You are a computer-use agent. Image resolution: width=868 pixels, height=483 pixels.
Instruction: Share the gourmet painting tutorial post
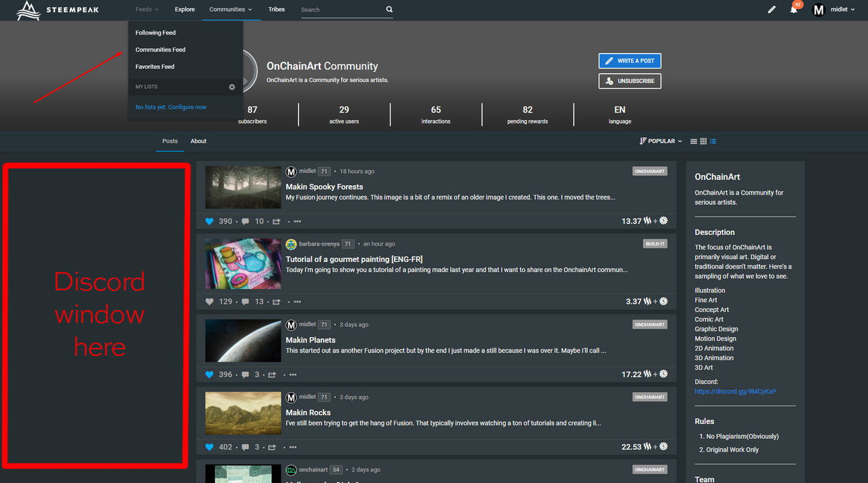click(x=277, y=301)
